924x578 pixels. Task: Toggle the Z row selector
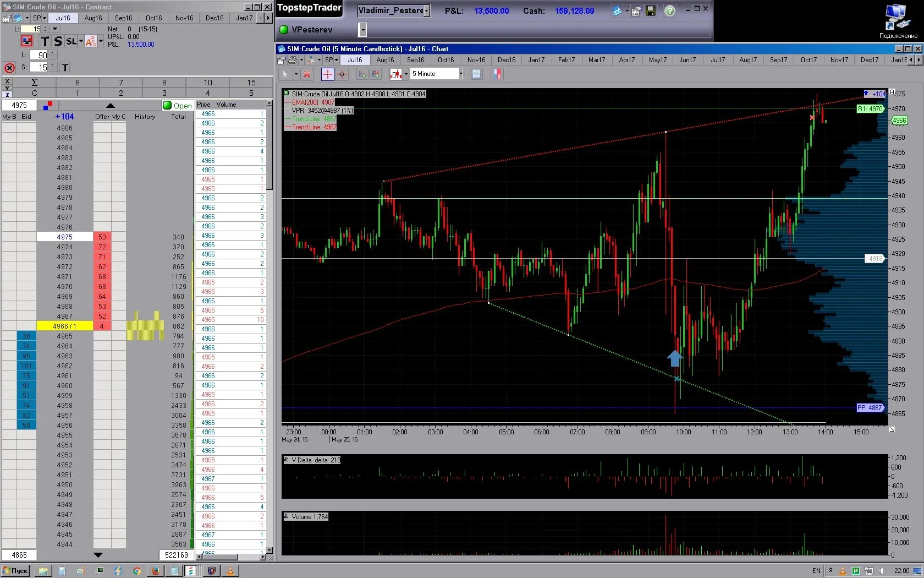coord(7,94)
